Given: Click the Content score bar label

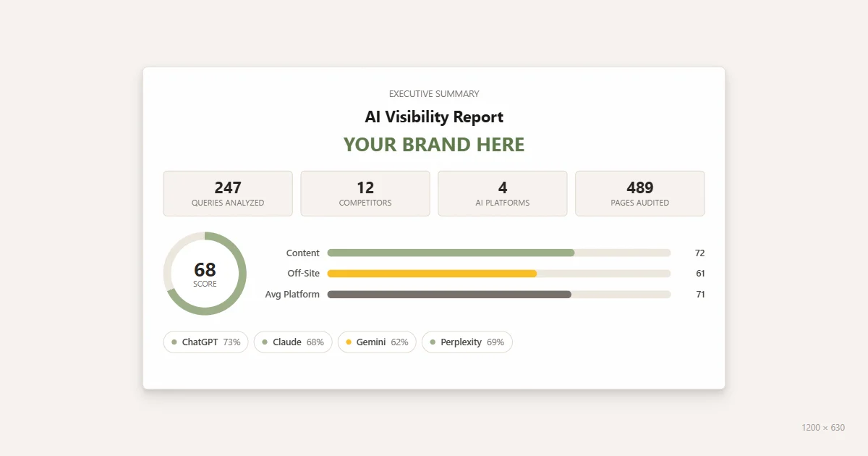Looking at the screenshot, I should click(x=302, y=253).
